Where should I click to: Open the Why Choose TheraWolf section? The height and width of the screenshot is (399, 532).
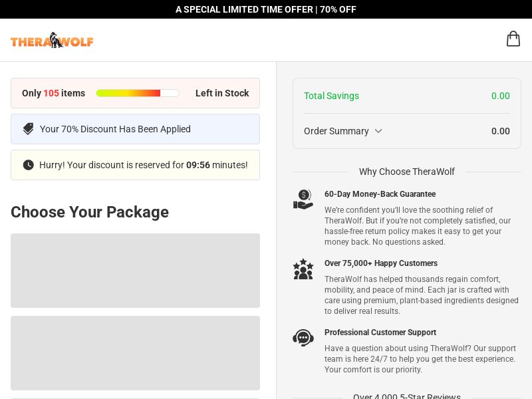(407, 172)
